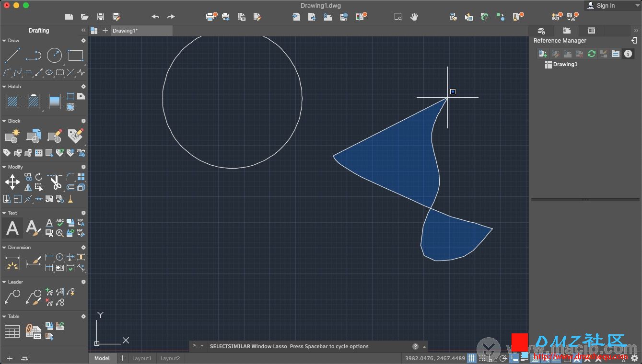This screenshot has width=642, height=364.
Task: Select the Drawing1* file tab
Action: [x=141, y=31]
